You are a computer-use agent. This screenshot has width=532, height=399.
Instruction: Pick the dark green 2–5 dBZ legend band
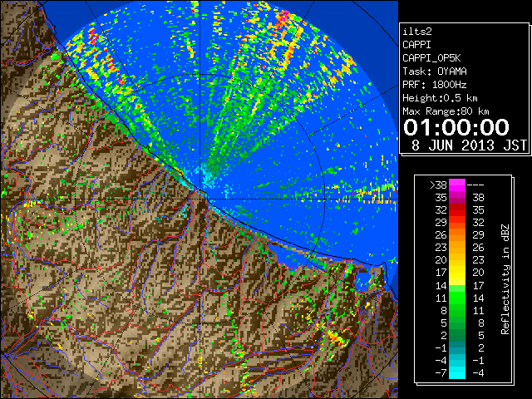click(x=457, y=335)
